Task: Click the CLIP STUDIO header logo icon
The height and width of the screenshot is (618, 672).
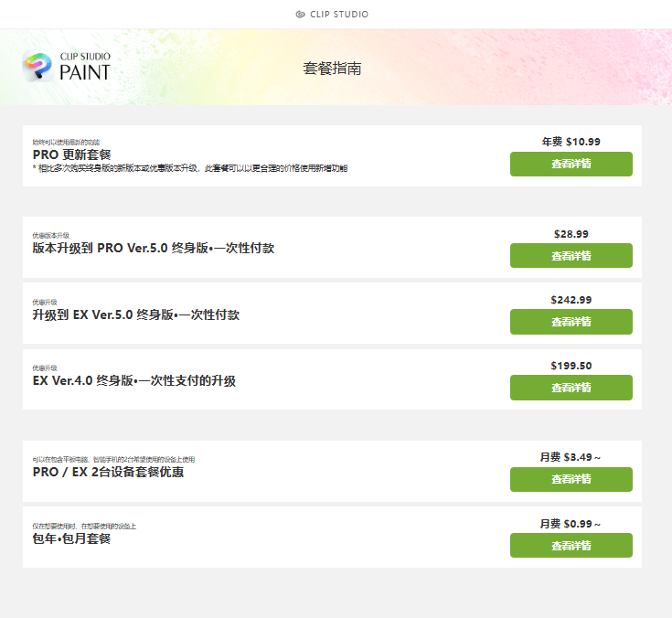Action: coord(301,15)
